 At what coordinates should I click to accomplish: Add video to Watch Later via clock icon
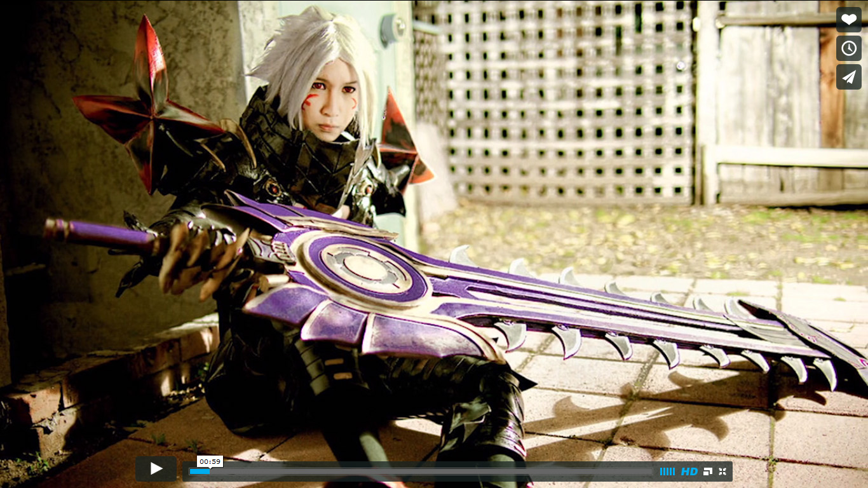tap(849, 48)
